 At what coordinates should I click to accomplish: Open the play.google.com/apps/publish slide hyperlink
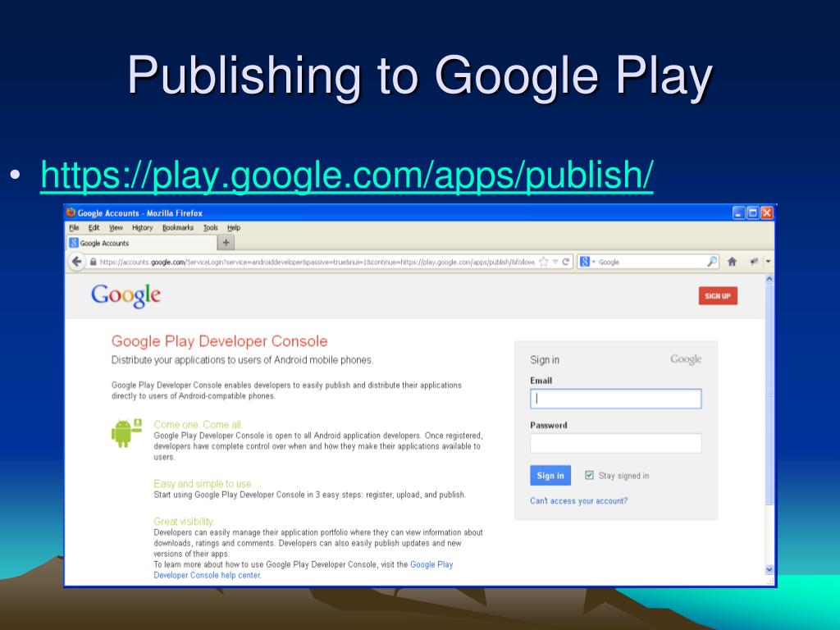pos(347,175)
